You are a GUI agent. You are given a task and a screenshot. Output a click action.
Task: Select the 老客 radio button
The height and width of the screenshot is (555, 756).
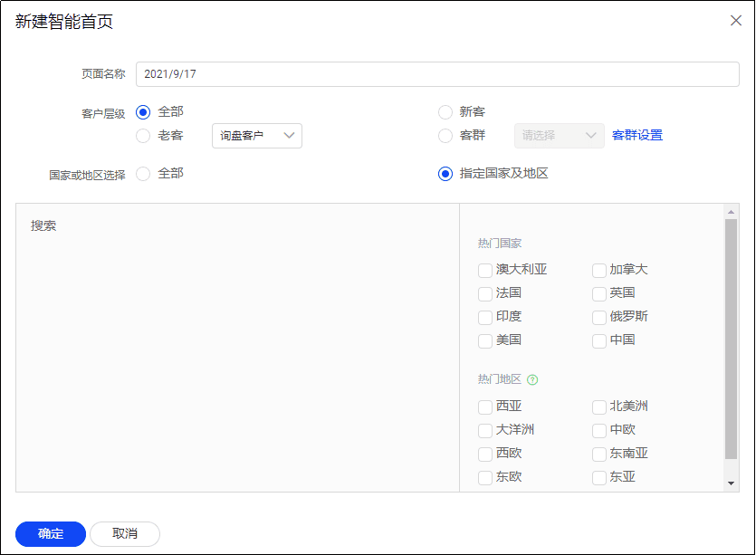pyautogui.click(x=143, y=135)
